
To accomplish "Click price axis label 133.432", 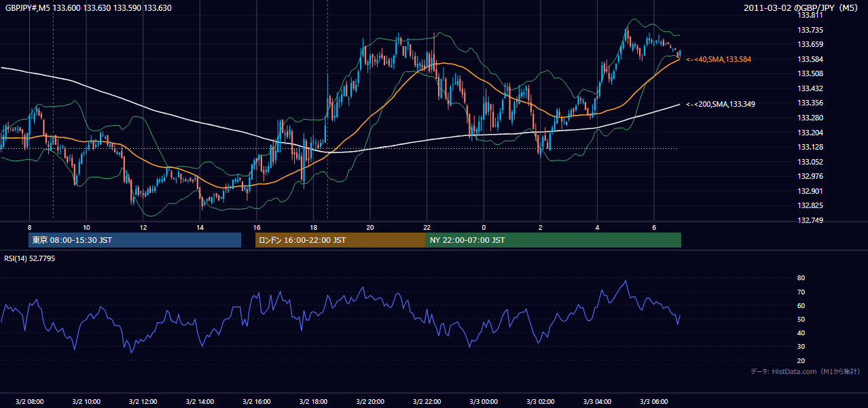I will click(x=810, y=89).
